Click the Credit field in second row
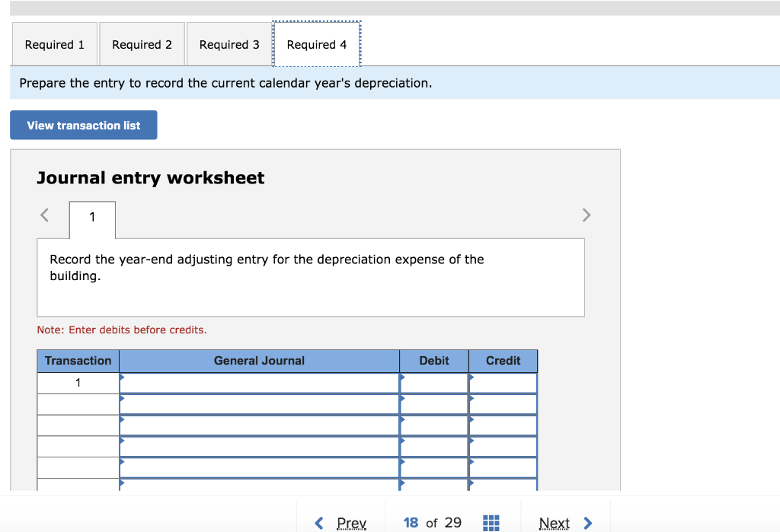Image resolution: width=780 pixels, height=532 pixels. (x=503, y=404)
